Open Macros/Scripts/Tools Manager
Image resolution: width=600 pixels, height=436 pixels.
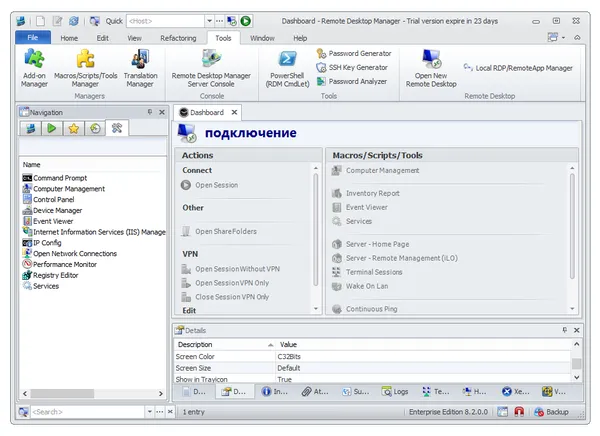point(85,68)
